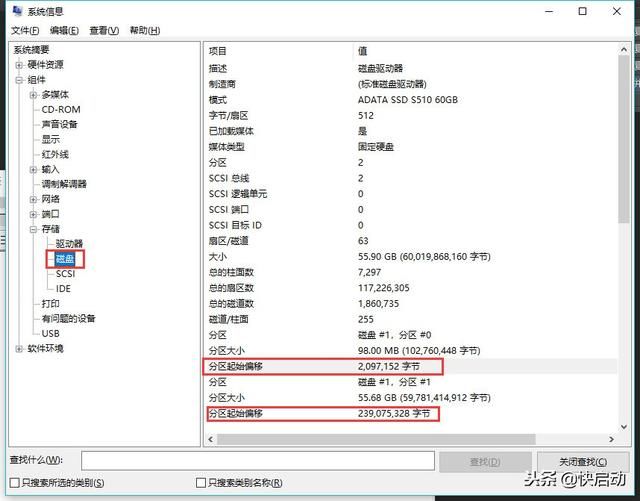Expand the 网络 tree node
This screenshot has width=640, height=501.
(33, 199)
